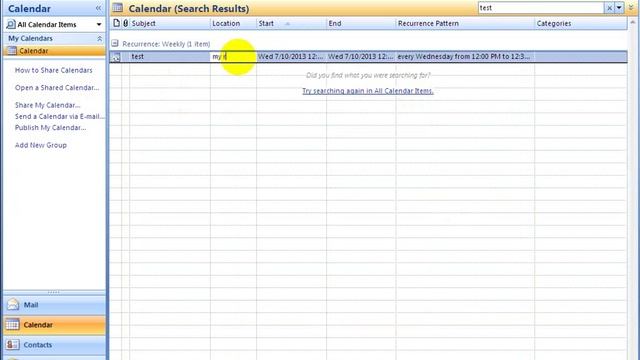
Task: Select the test subject cell
Action: (170, 57)
